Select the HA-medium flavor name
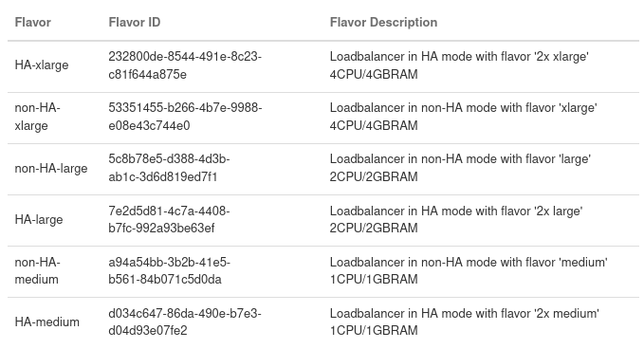Viewport: 644px width, 349px height. point(46,321)
